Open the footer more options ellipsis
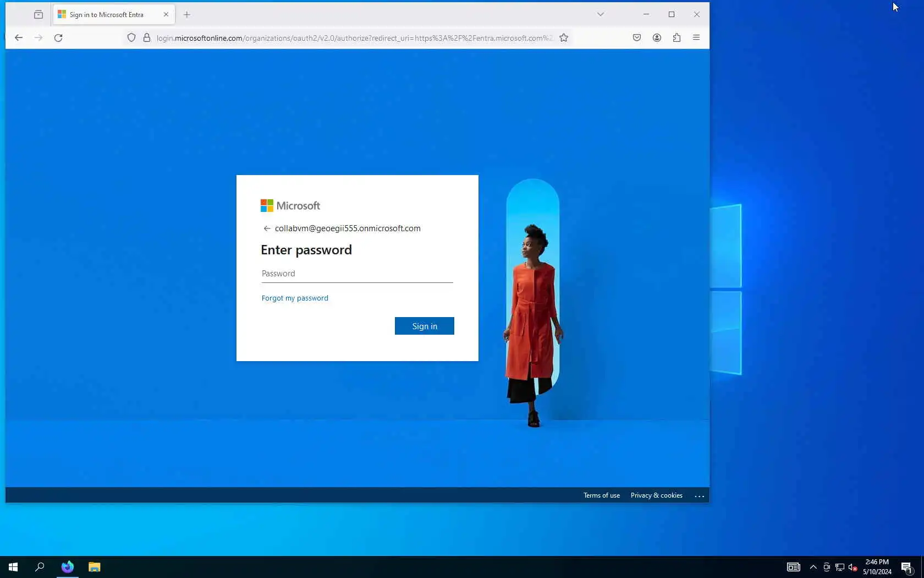 pos(700,496)
